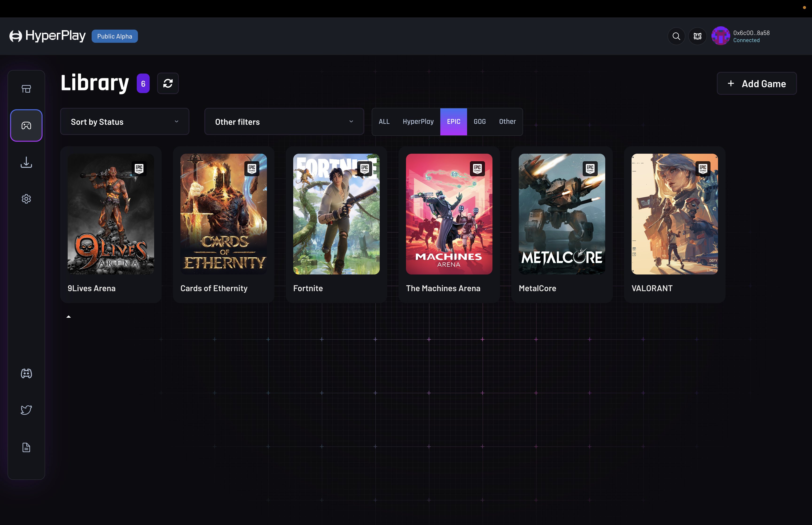Image resolution: width=812 pixels, height=525 pixels.
Task: Open the Docs document icon in the sidebar
Action: (26, 447)
